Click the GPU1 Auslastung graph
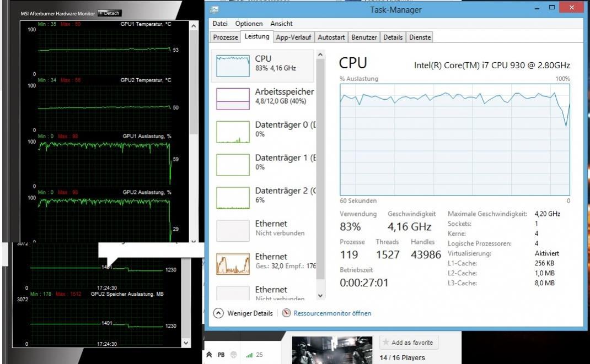This screenshot has height=364, width=590. pos(104,163)
